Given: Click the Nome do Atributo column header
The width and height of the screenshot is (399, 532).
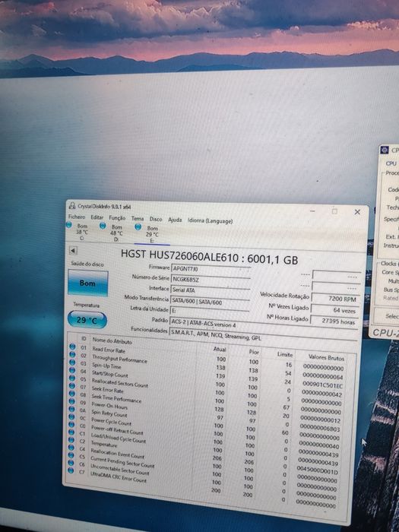Looking at the screenshot, I should [x=112, y=340].
